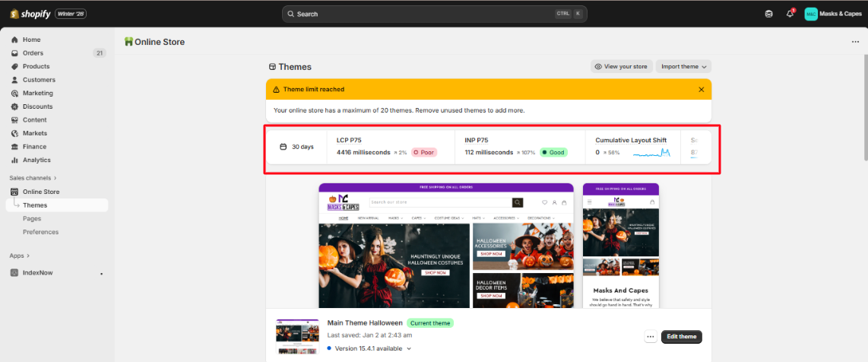Change the 30 days date range

pos(297,147)
